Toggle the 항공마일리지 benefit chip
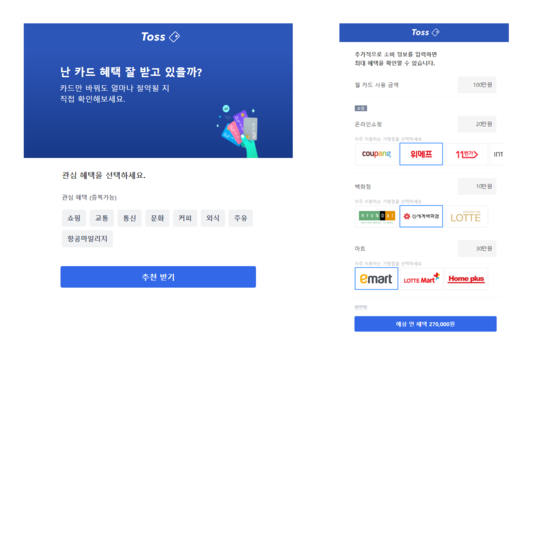Image resolution: width=538 pixels, height=538 pixels. click(87, 239)
